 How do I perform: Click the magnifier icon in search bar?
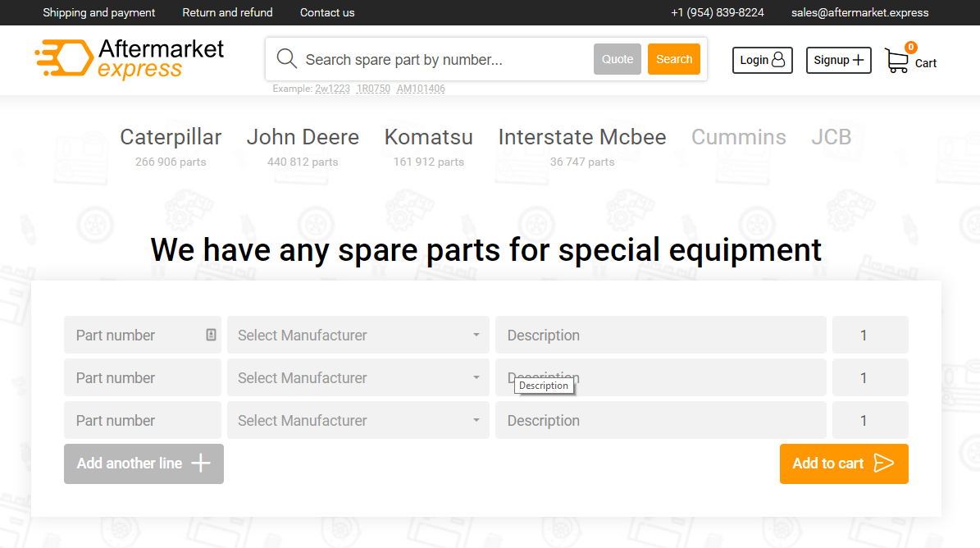[x=286, y=59]
